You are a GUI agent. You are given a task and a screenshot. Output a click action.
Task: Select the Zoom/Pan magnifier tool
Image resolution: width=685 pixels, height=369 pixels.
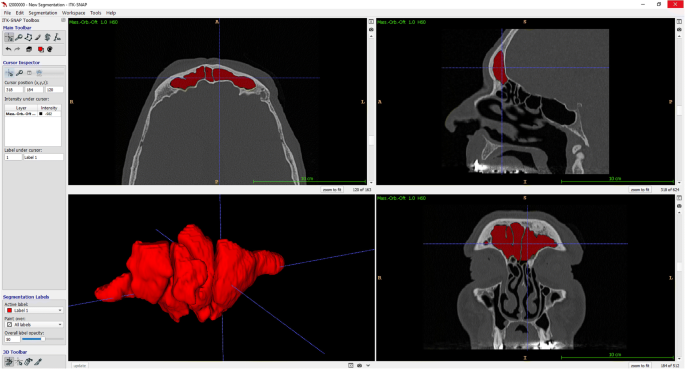point(18,38)
